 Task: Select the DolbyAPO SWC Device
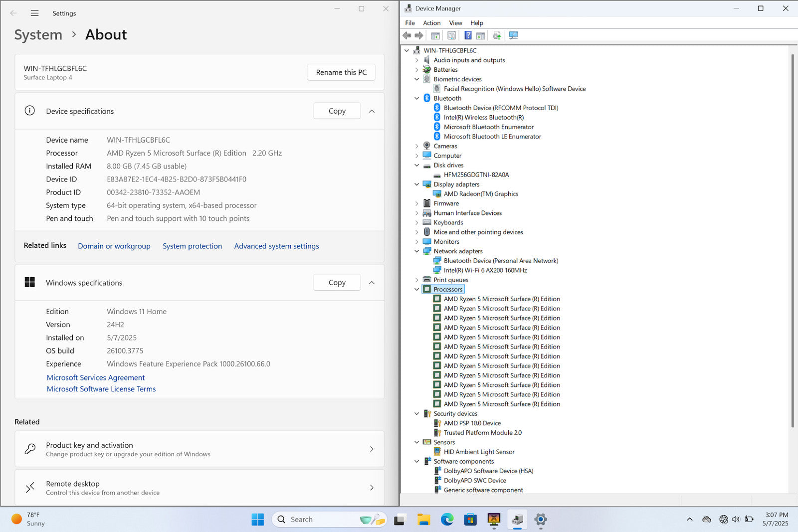click(x=475, y=481)
